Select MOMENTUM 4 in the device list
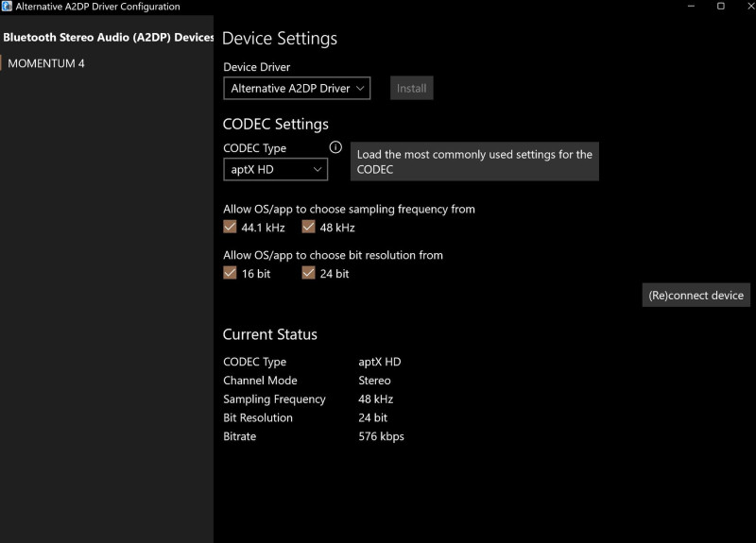The height and width of the screenshot is (543, 756). coord(46,63)
